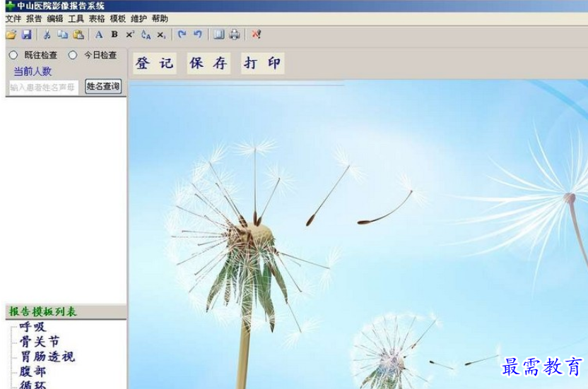Select 腹部 template in tree

tap(33, 371)
